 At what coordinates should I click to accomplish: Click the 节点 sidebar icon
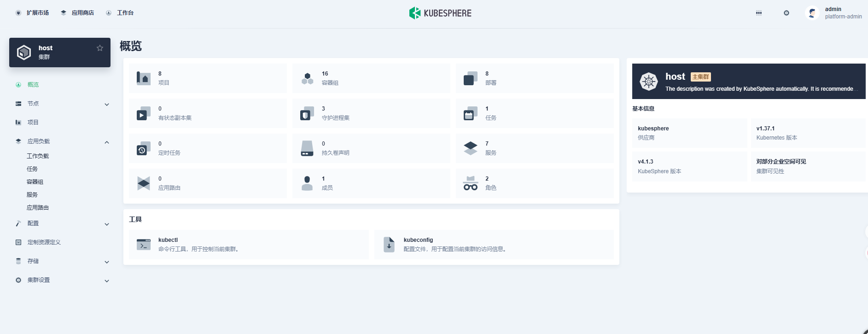[x=18, y=104]
